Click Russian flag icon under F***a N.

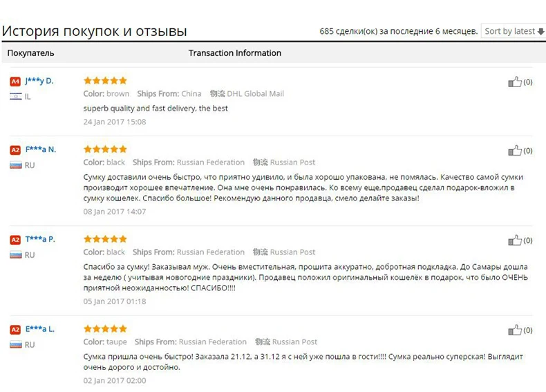(x=16, y=165)
